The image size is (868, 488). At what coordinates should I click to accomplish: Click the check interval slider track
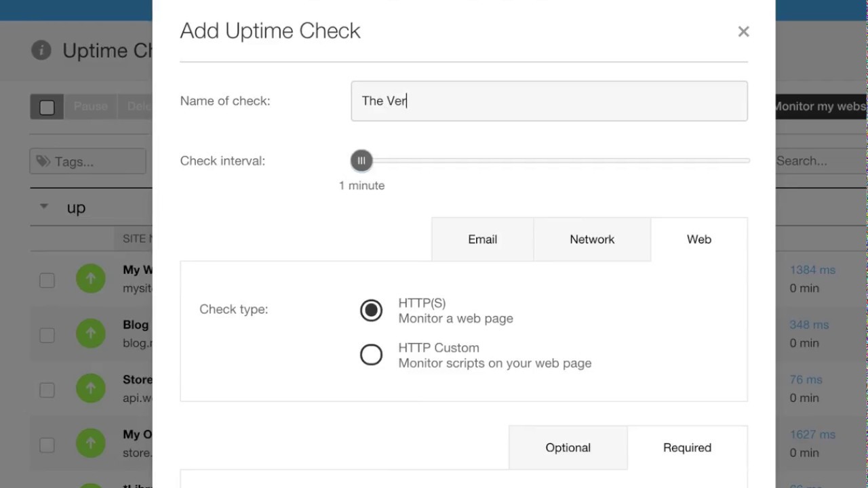pyautogui.click(x=551, y=161)
